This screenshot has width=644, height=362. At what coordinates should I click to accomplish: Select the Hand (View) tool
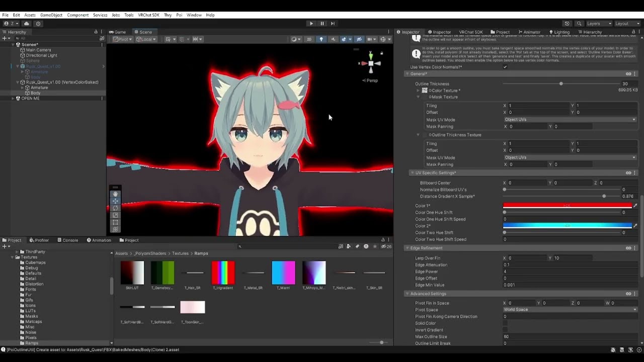tap(115, 194)
